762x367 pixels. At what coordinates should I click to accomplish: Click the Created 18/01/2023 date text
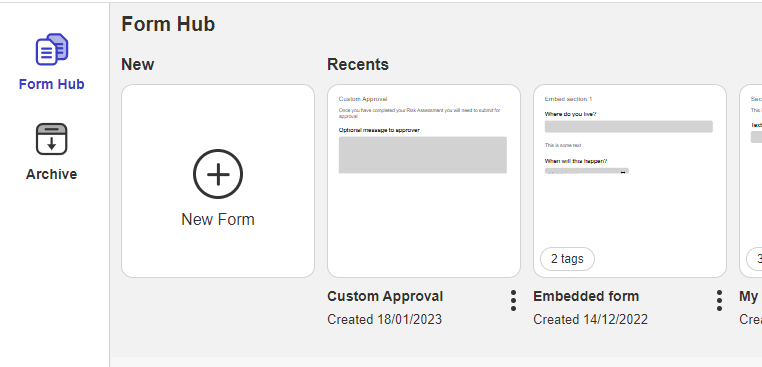point(384,319)
